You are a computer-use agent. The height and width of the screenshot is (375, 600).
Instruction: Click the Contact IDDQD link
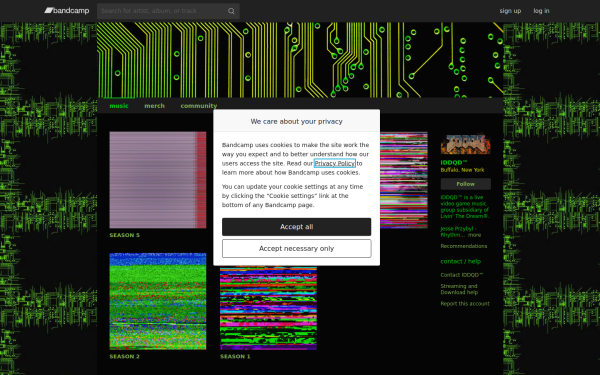coord(461,275)
